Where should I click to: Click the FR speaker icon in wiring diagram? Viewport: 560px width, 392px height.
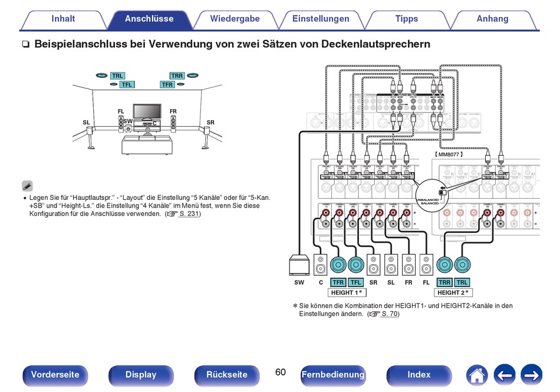coord(409,265)
